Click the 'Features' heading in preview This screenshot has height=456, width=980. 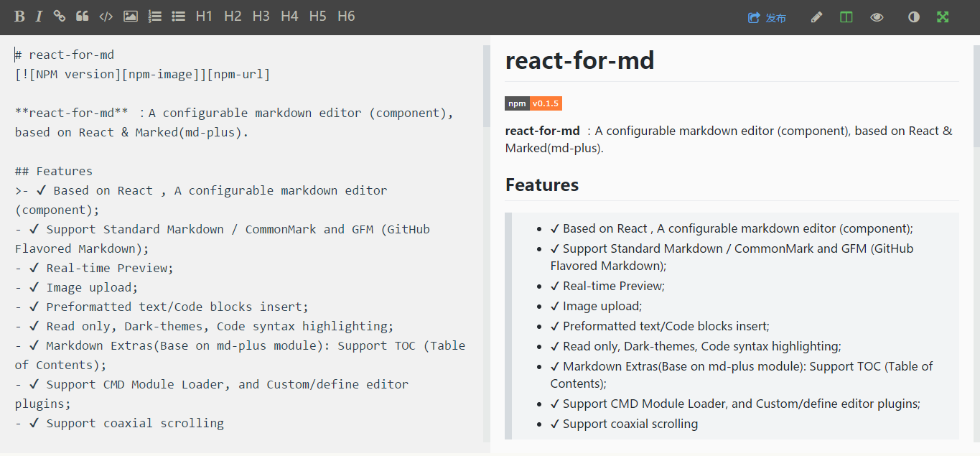(x=542, y=185)
